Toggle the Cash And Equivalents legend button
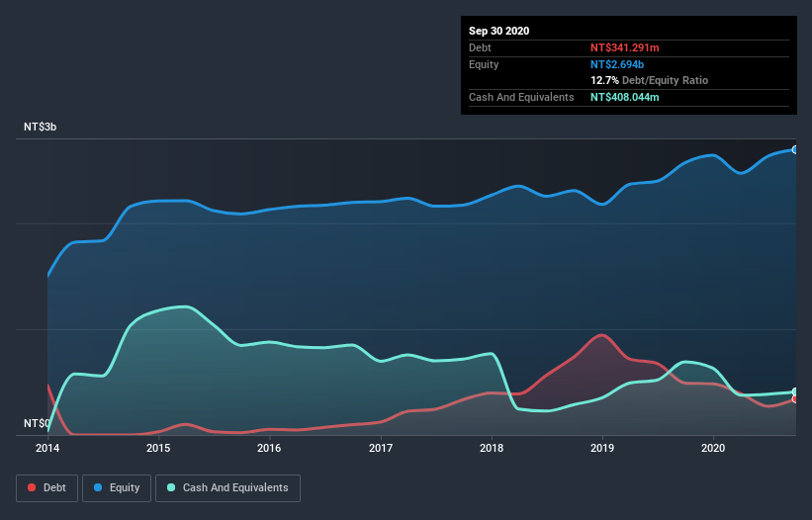The image size is (812, 520). click(x=227, y=488)
